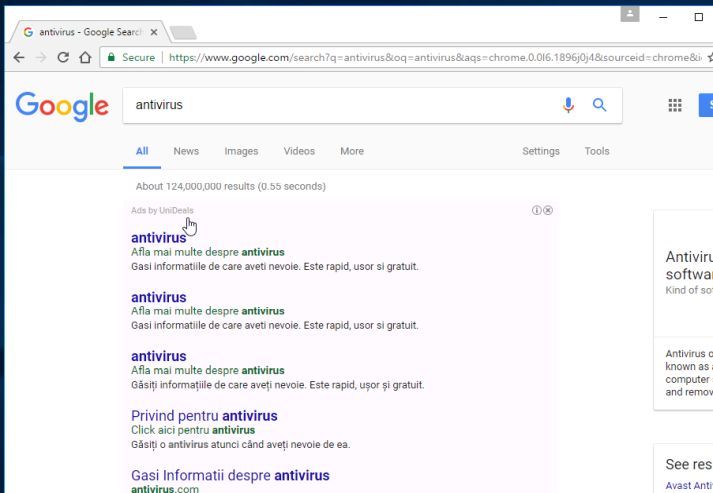Screen dimensions: 713x493
Task: Click the 'Ads by UniDeals' label
Action: tap(162, 210)
